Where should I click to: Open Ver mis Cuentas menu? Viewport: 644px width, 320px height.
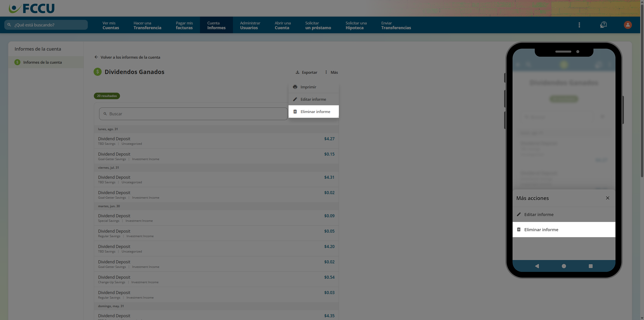111,25
